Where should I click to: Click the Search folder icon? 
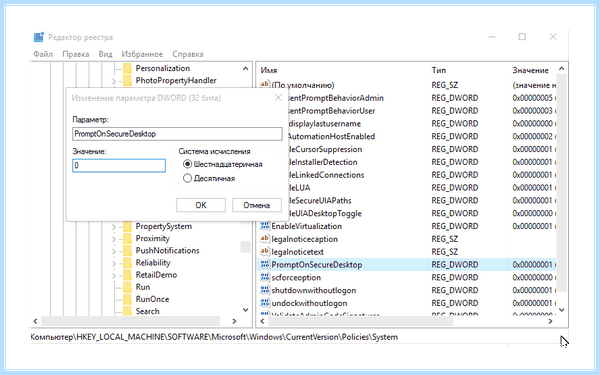pos(127,311)
